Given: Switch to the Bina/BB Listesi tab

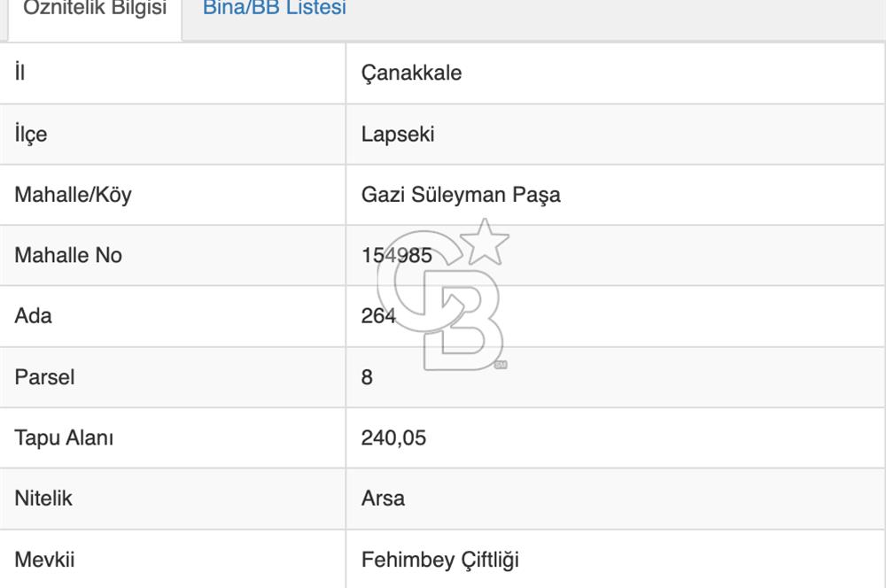Looking at the screenshot, I should [274, 11].
